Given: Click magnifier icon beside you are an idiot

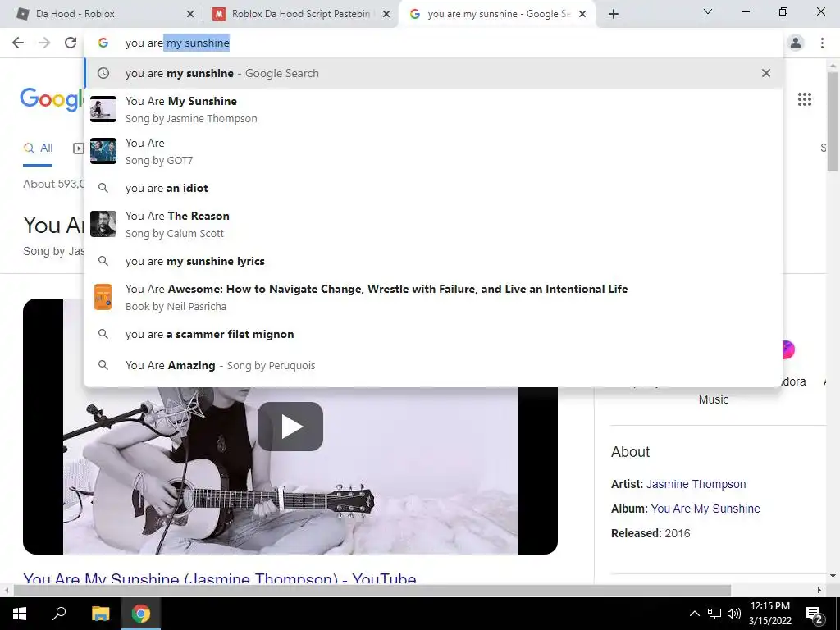Looking at the screenshot, I should coord(103,188).
